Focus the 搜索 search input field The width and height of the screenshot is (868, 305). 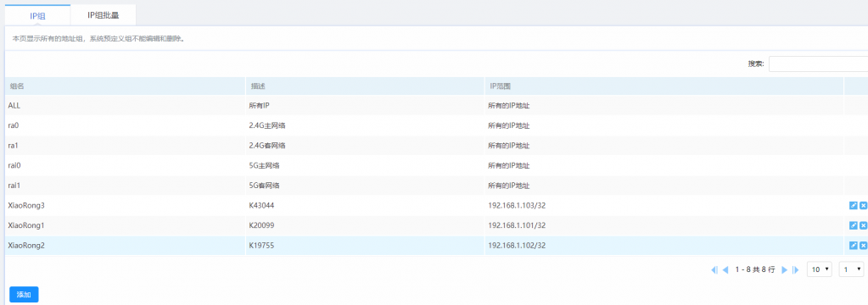point(818,64)
